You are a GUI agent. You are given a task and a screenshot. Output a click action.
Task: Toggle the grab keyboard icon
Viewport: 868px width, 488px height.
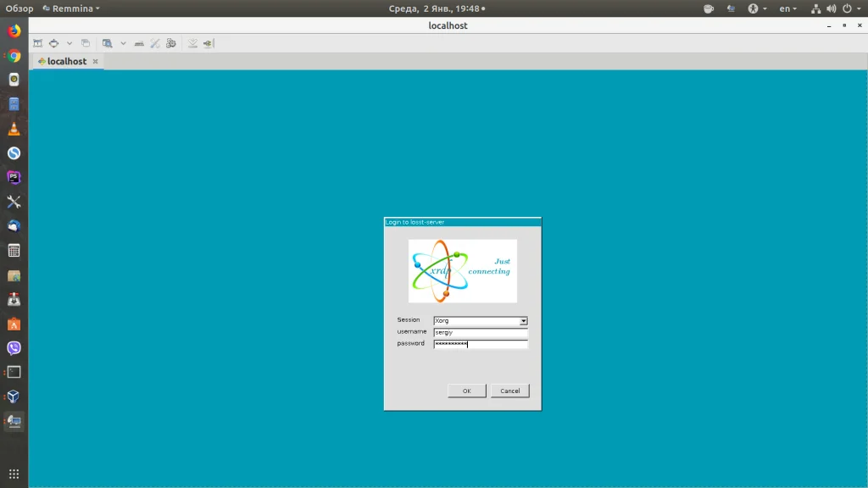coord(139,43)
